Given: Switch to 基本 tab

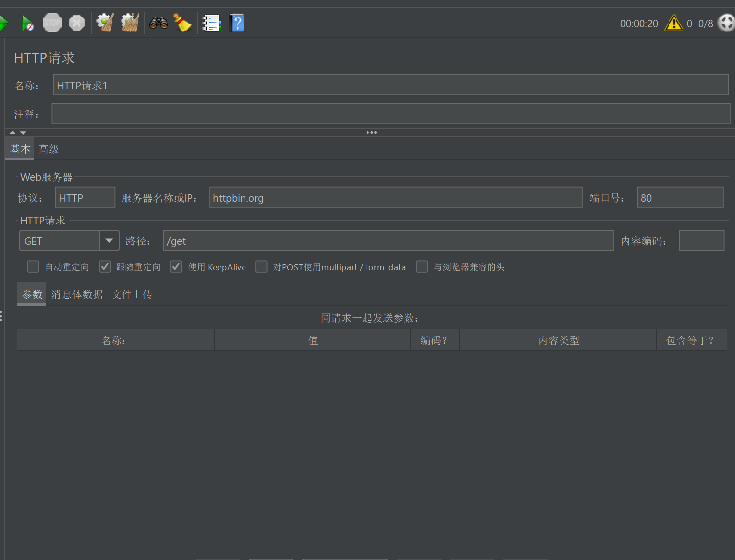Looking at the screenshot, I should 20,149.
